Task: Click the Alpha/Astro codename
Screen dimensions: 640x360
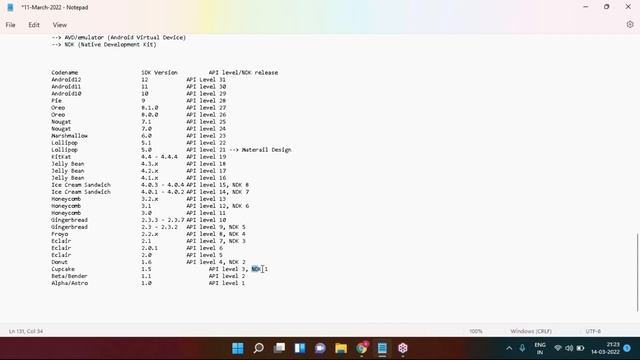Action: (69, 283)
